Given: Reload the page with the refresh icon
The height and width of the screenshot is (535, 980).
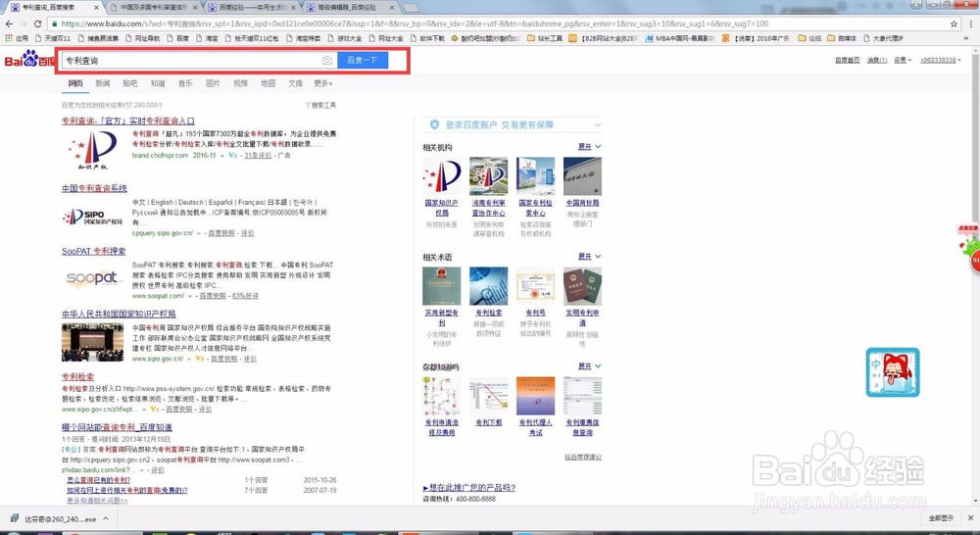Looking at the screenshot, I should point(37,24).
